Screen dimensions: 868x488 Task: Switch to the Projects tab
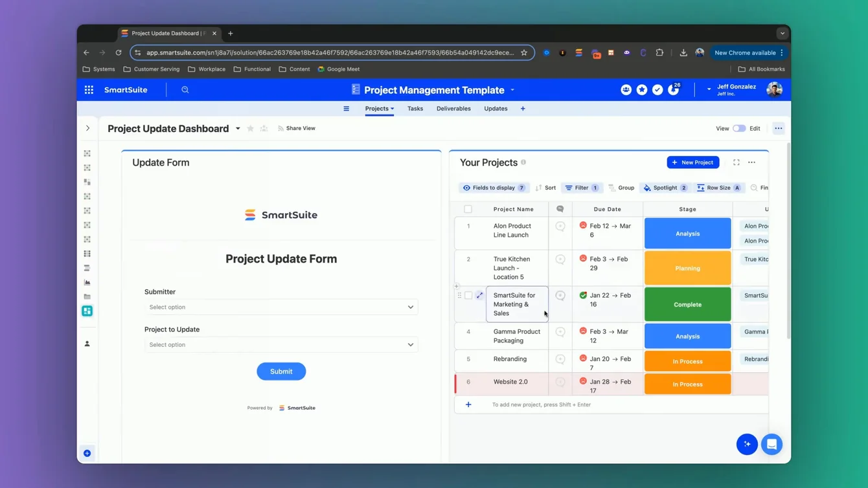click(380, 109)
